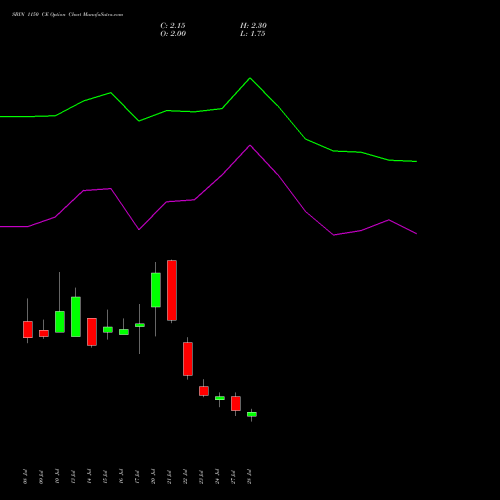Click the peak of the purple line
Screen dimensions: 500x500
250,146
